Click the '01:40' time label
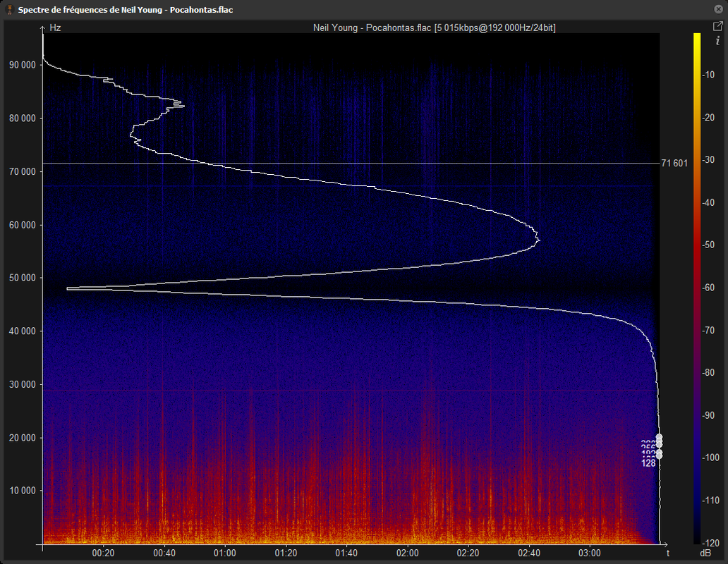This screenshot has width=728, height=564. [x=346, y=553]
